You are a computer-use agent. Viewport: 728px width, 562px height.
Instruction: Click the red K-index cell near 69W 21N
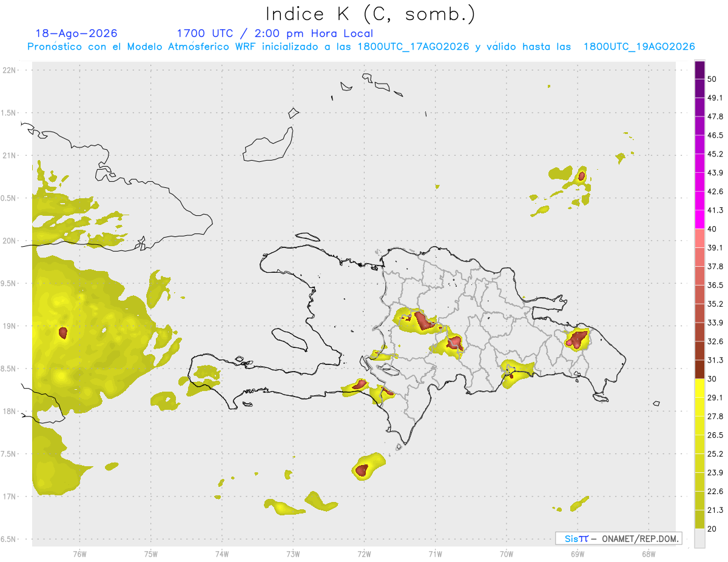pos(582,176)
